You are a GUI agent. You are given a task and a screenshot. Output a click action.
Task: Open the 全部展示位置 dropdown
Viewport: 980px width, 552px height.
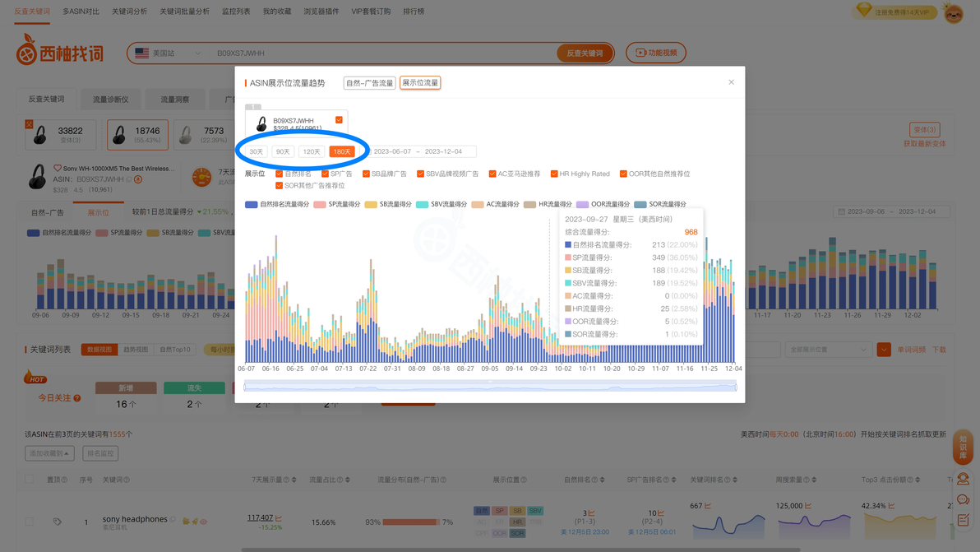click(x=828, y=350)
